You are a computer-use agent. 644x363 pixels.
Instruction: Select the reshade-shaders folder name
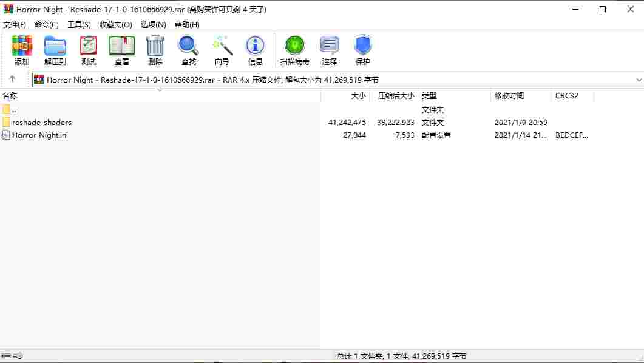pyautogui.click(x=42, y=123)
